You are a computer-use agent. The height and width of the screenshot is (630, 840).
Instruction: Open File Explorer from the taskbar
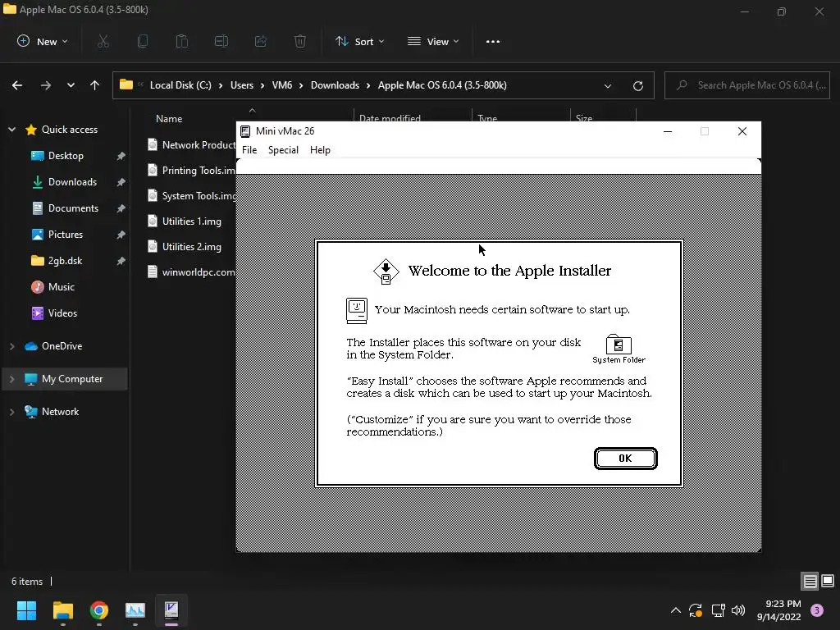(x=62, y=610)
